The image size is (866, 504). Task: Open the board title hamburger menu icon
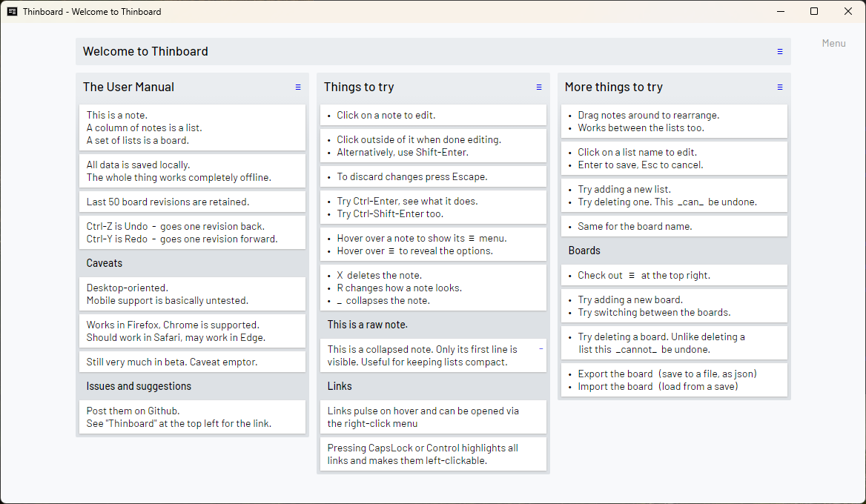[780, 51]
